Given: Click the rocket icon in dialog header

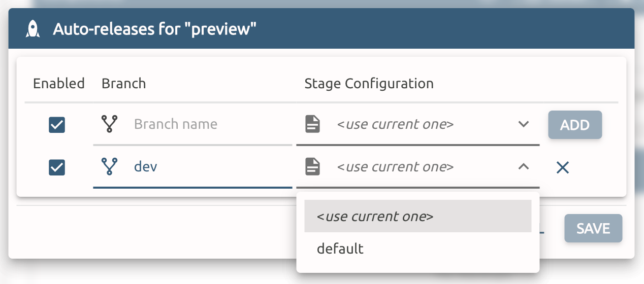Looking at the screenshot, I should click(x=33, y=29).
